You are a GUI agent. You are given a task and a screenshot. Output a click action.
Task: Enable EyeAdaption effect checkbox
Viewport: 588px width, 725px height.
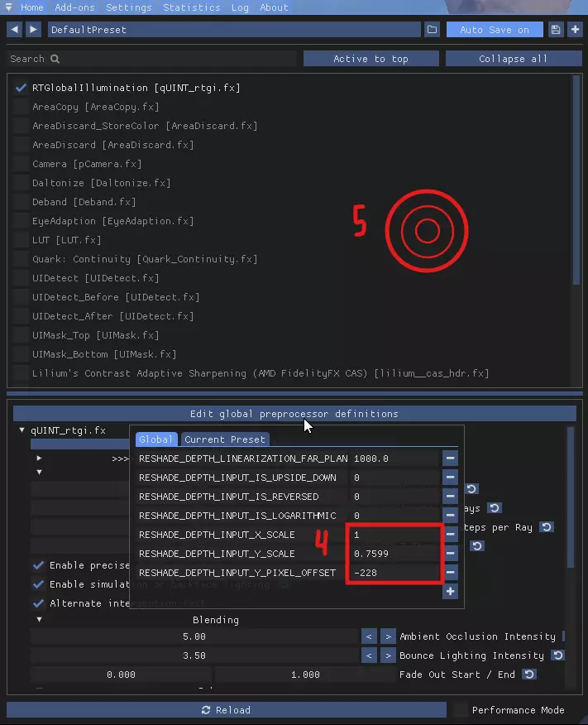click(x=21, y=221)
